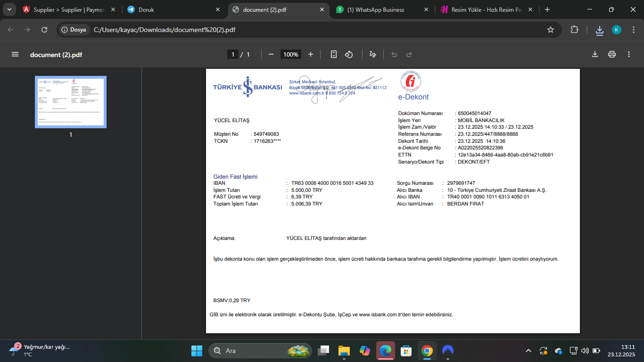
Task: Switch to the WhatsApp Business tab
Action: click(x=383, y=9)
